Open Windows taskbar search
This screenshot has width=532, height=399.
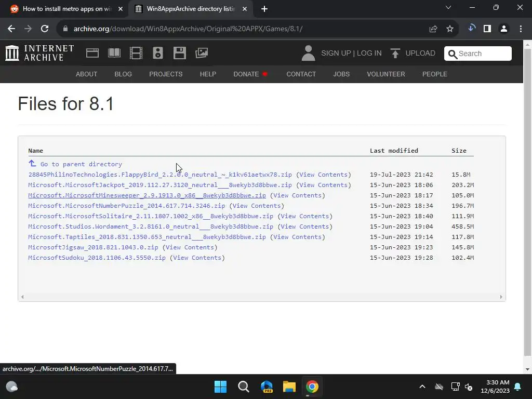click(x=243, y=387)
